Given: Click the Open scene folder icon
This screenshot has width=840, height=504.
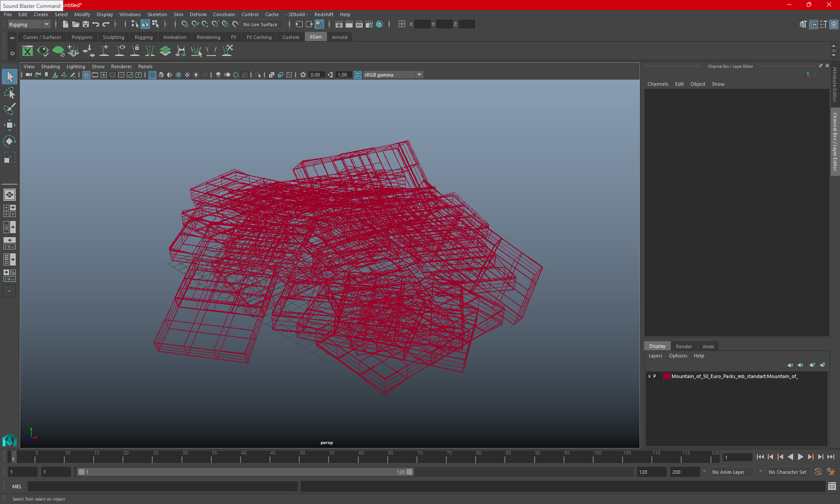Looking at the screenshot, I should click(75, 24).
